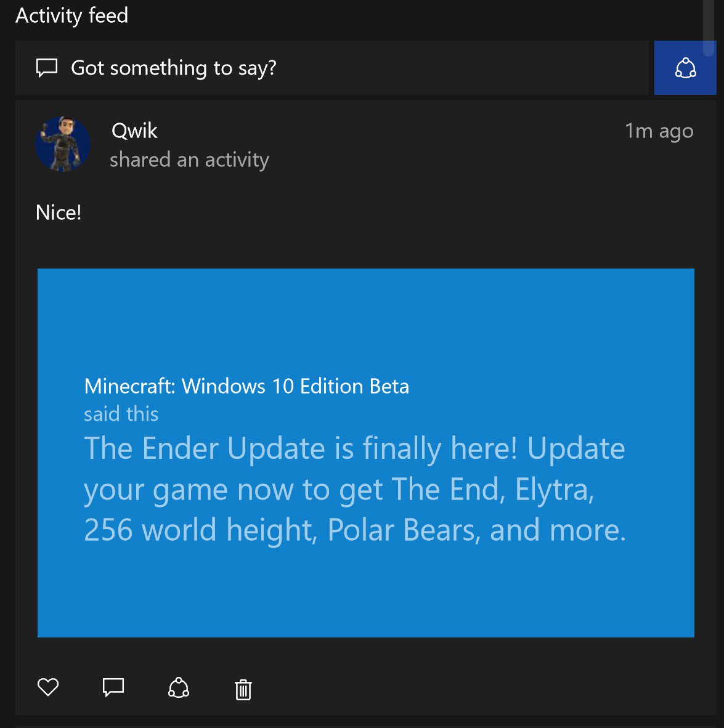Click the 'Nice!' comment text
The width and height of the screenshot is (724, 728).
[x=59, y=212]
